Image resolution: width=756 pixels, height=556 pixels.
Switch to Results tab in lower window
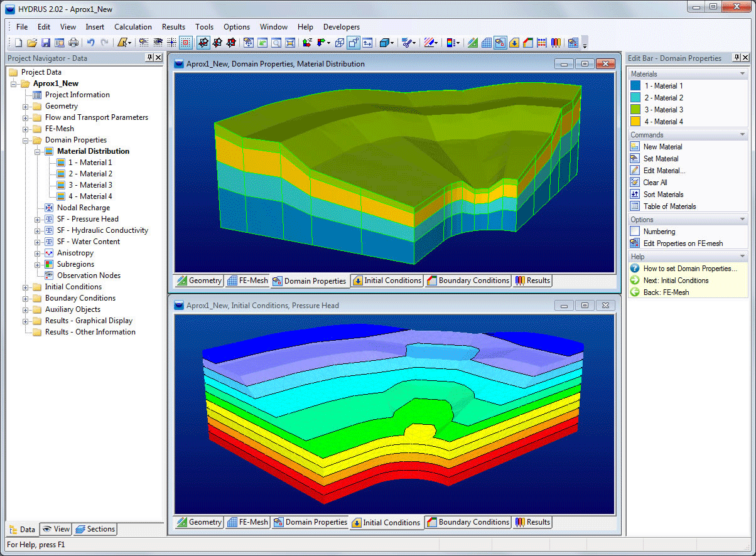[x=532, y=522]
